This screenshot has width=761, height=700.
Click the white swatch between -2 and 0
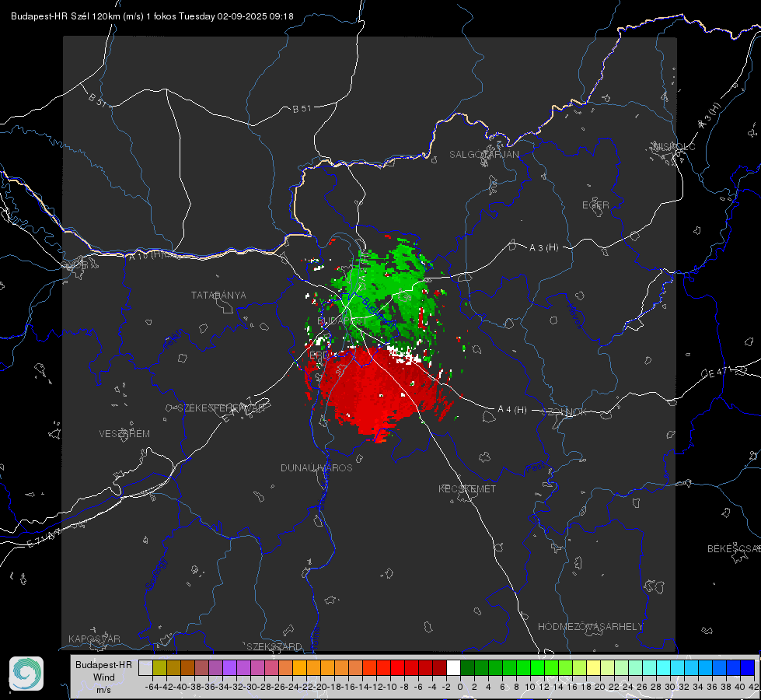(x=453, y=667)
